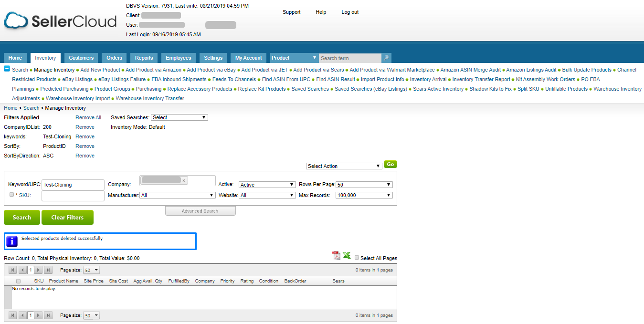Go to next page in bottom pager
The image size is (644, 324).
pos(39,315)
